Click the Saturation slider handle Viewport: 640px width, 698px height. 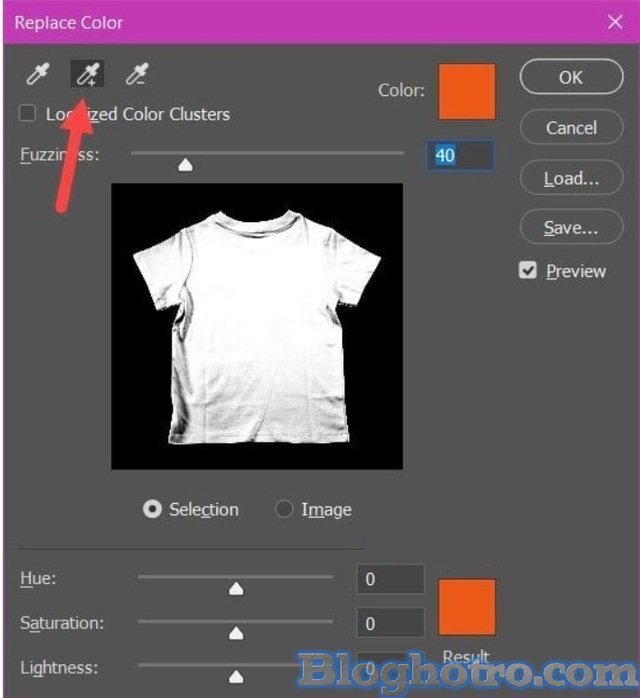[236, 632]
